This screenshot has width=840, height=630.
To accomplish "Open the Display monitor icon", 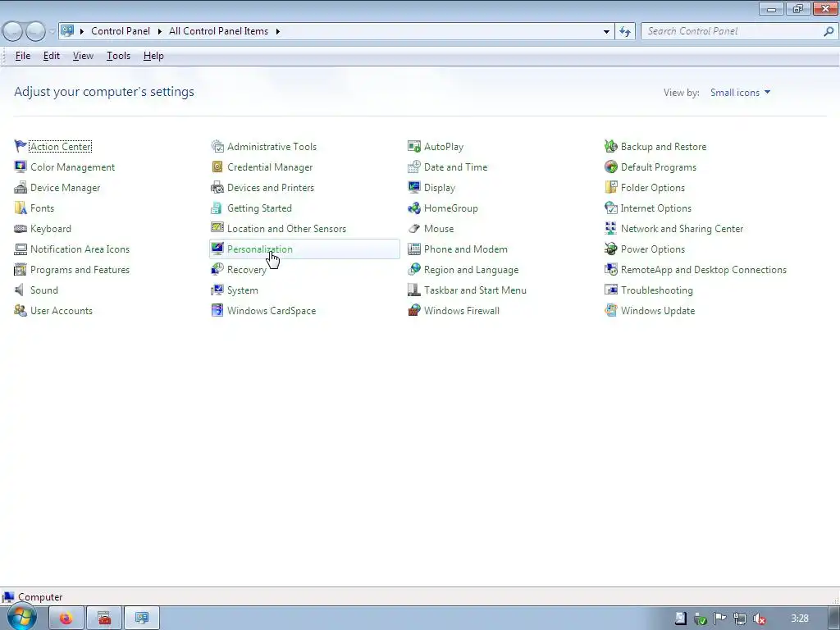I will point(414,188).
